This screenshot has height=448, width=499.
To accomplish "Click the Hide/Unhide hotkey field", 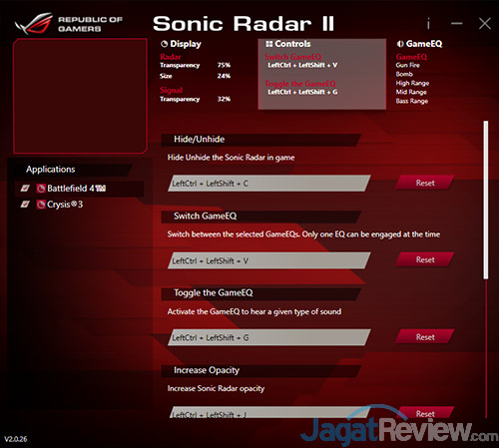I will 269,184.
